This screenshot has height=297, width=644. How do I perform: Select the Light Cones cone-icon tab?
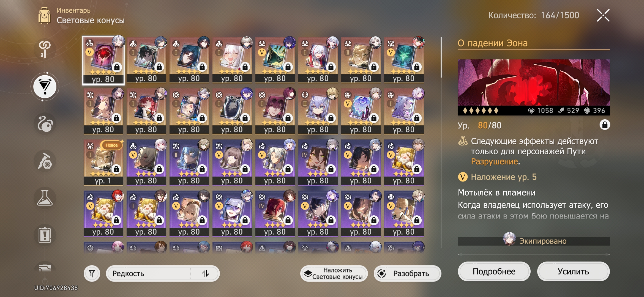click(x=45, y=87)
